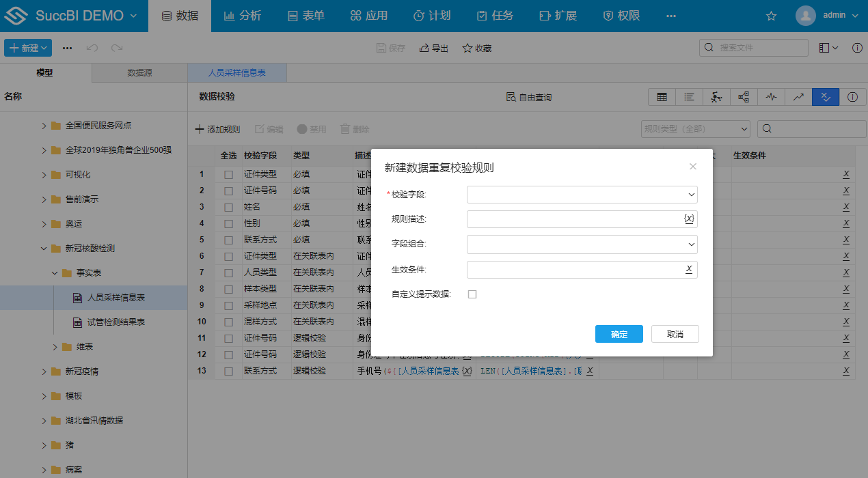Collapse the 新冠核酸检测 folder
This screenshot has height=478, width=868.
pos(44,249)
